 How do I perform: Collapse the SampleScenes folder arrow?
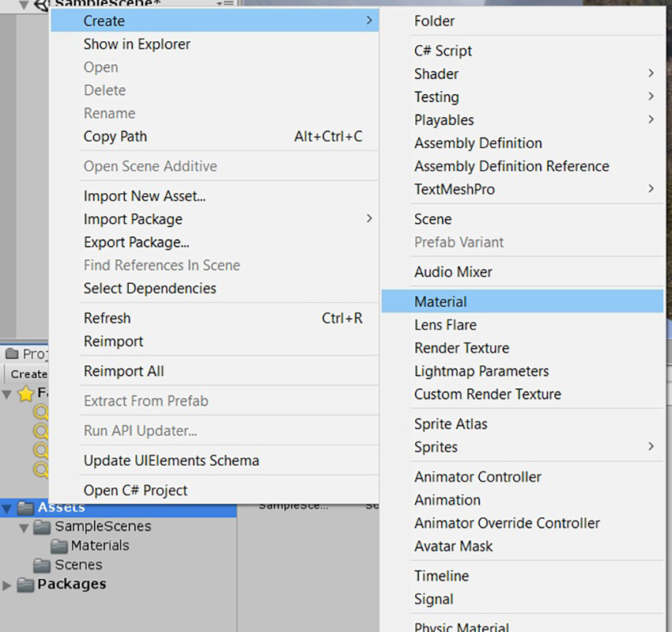[x=25, y=528]
